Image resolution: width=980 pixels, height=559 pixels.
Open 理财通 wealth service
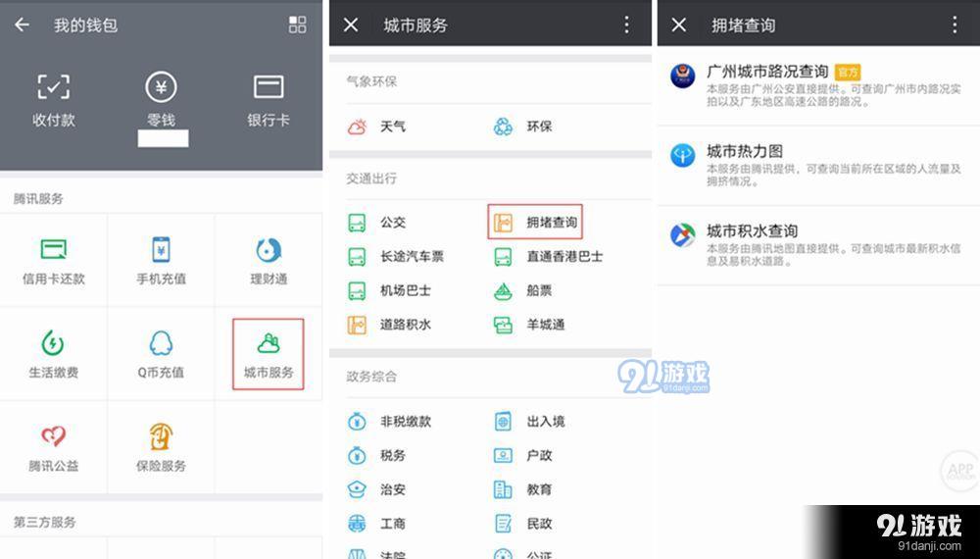(x=269, y=261)
